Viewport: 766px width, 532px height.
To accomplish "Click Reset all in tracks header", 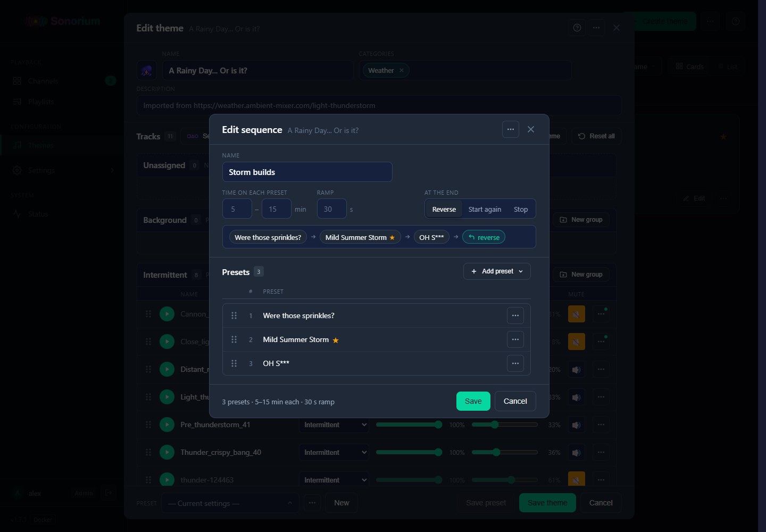I will coord(597,136).
